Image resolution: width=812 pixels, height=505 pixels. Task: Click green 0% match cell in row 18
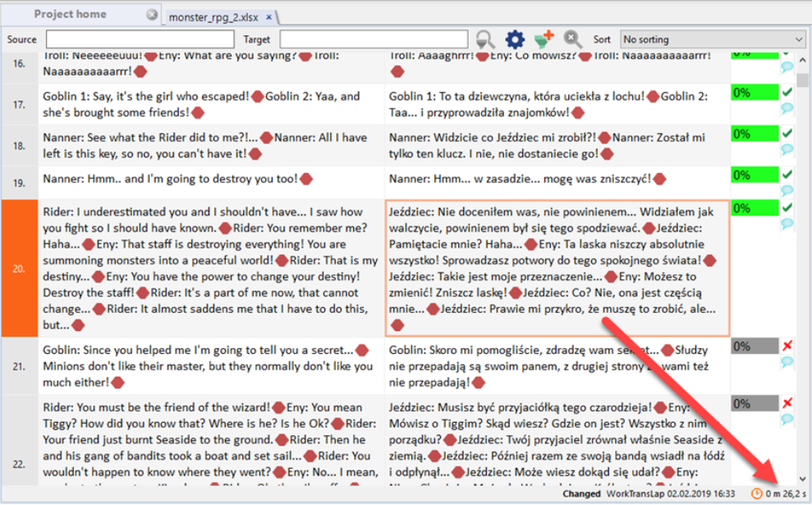point(755,134)
